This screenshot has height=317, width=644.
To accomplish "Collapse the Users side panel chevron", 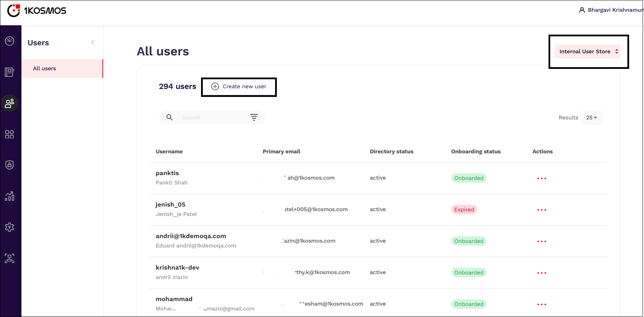I will (92, 43).
